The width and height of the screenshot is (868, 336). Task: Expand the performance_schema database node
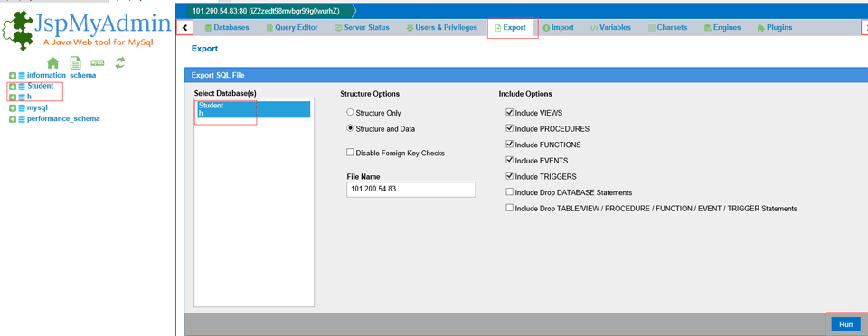point(12,119)
